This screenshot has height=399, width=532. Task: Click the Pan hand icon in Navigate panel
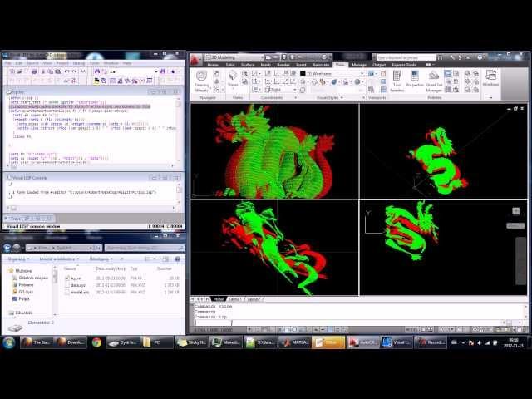pos(216,73)
